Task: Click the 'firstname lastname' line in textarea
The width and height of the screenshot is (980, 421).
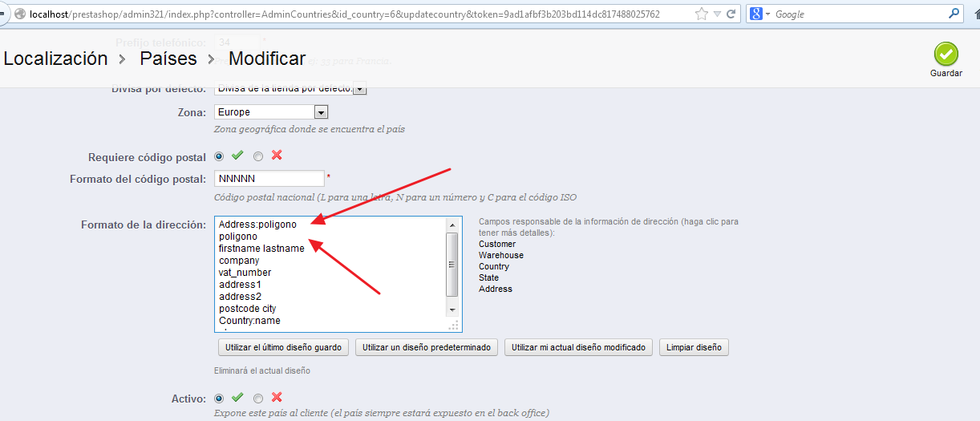Action: (x=261, y=249)
